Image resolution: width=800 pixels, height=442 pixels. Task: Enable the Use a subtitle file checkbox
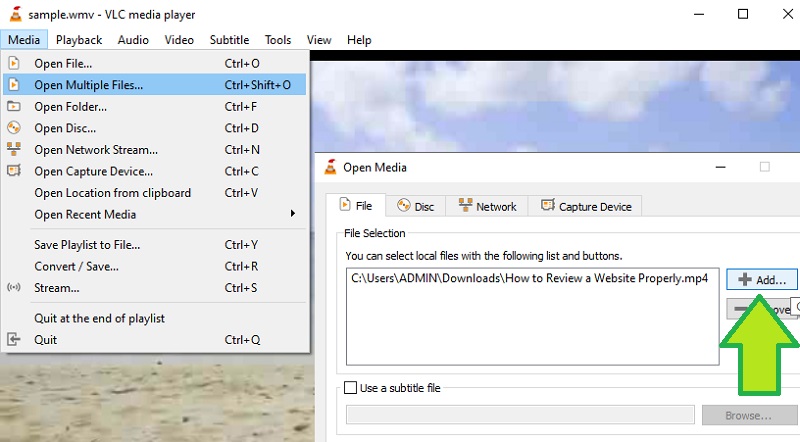coord(350,388)
